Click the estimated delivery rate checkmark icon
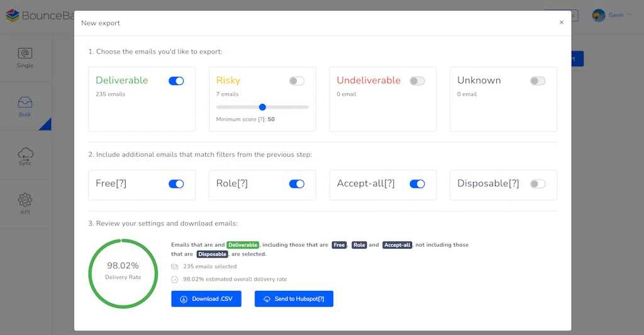644x335 pixels. click(175, 279)
